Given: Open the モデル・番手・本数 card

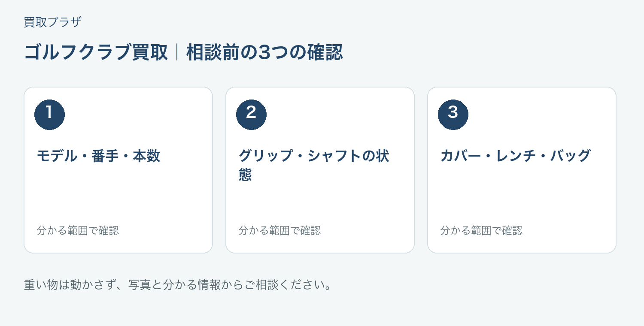Looking at the screenshot, I should click(x=118, y=170).
